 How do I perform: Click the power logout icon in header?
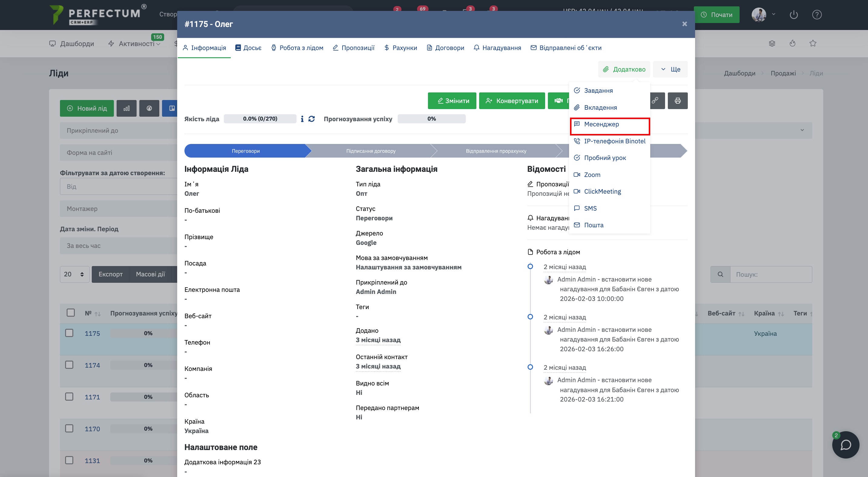coord(793,15)
